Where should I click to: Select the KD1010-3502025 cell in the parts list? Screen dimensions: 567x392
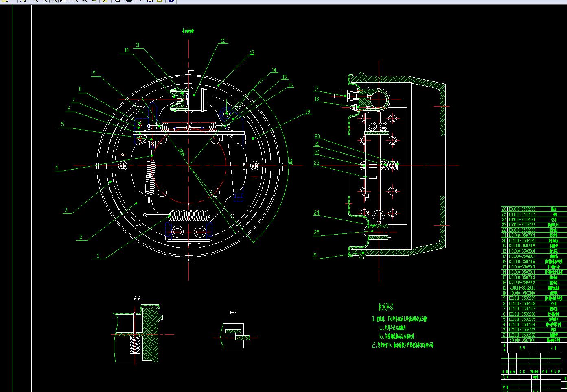click(522, 214)
